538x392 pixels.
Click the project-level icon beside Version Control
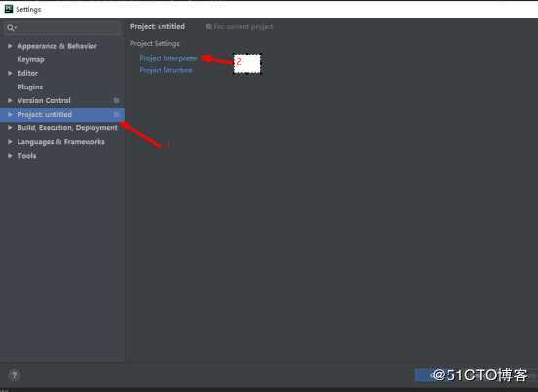coord(117,100)
